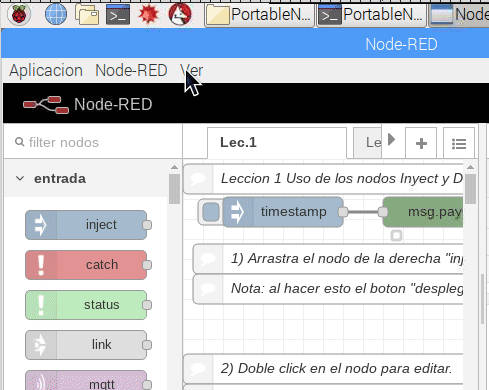Click the status node exclamation icon
This screenshot has height=390, width=489.
[41, 305]
